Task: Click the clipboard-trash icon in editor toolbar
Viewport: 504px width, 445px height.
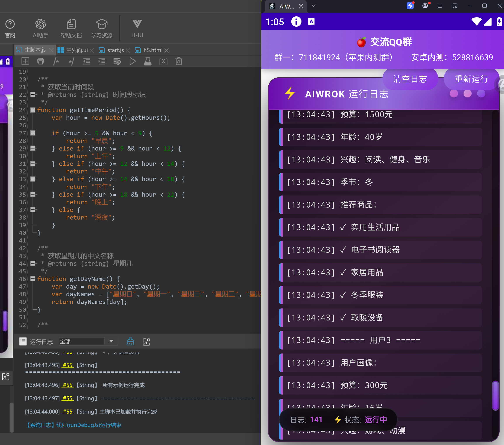Action: tap(179, 61)
